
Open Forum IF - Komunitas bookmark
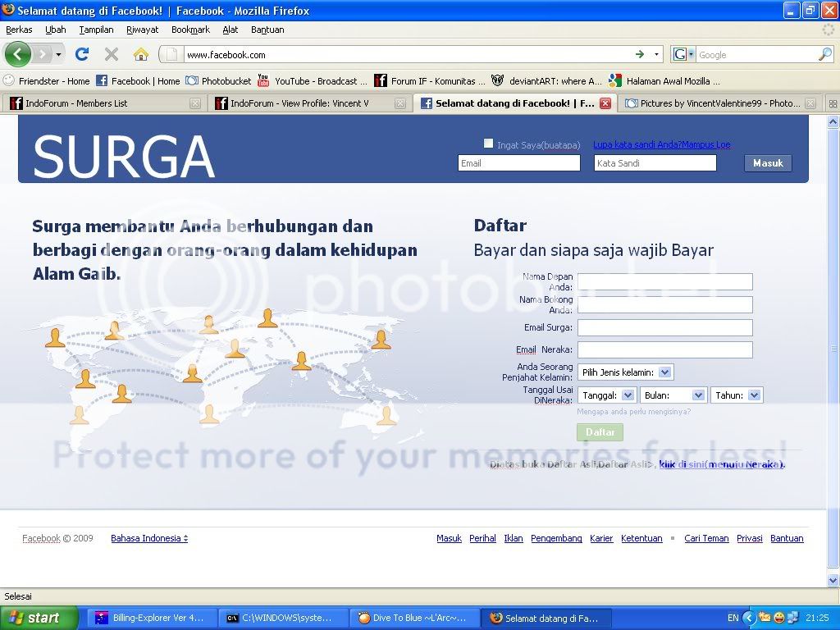pyautogui.click(x=430, y=81)
